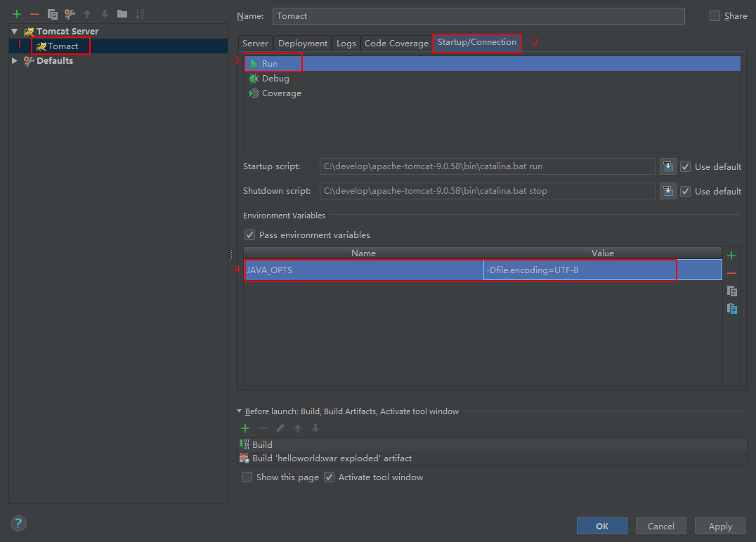This screenshot has height=542, width=756.
Task: Open help via question mark icon
Action: pos(18,523)
